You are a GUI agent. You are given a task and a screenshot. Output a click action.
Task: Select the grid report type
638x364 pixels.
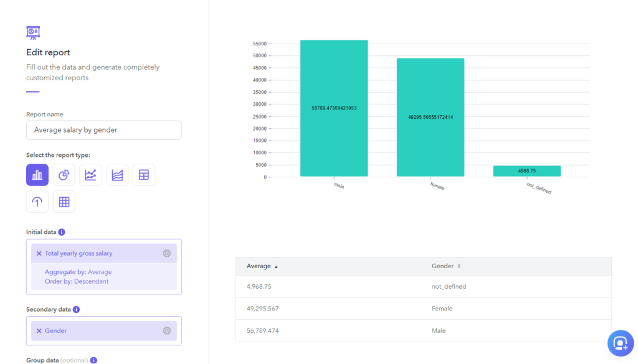click(x=64, y=201)
